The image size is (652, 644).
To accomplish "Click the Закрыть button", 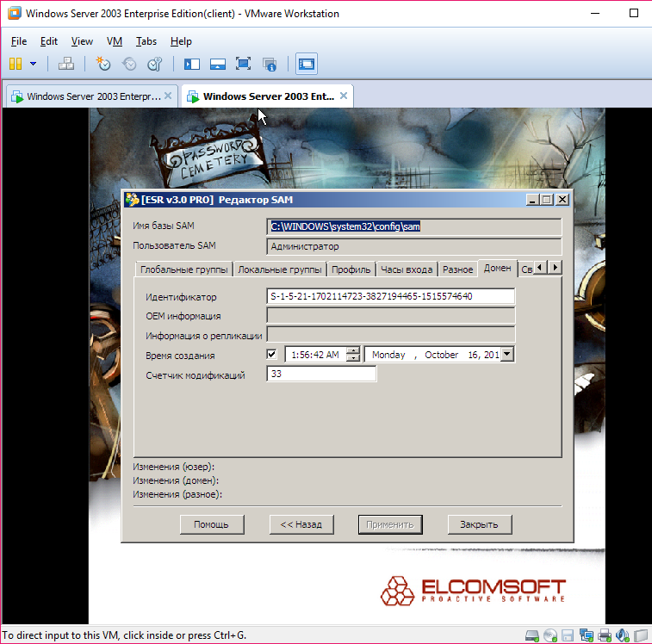I will [x=480, y=524].
